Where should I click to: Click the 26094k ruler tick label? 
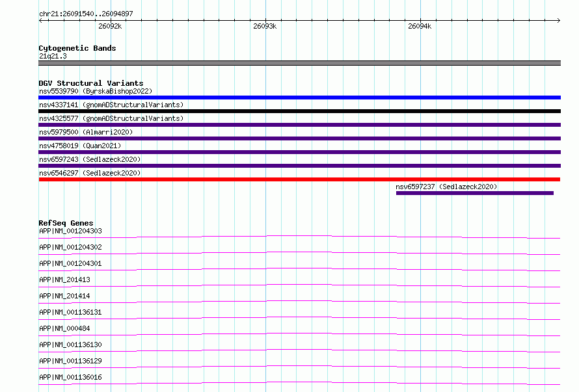click(420, 26)
